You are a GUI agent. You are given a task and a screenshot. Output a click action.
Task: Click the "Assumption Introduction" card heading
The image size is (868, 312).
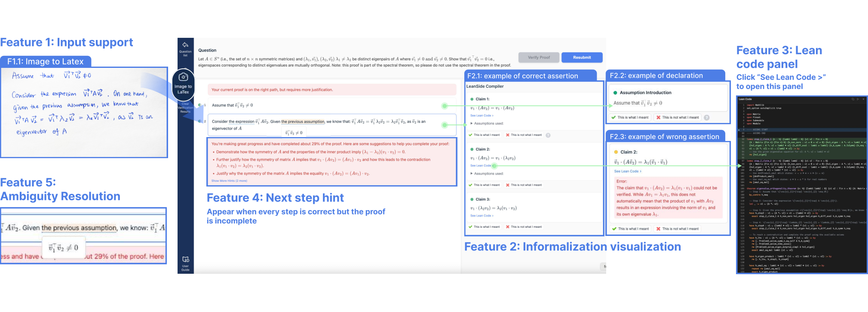pos(645,92)
